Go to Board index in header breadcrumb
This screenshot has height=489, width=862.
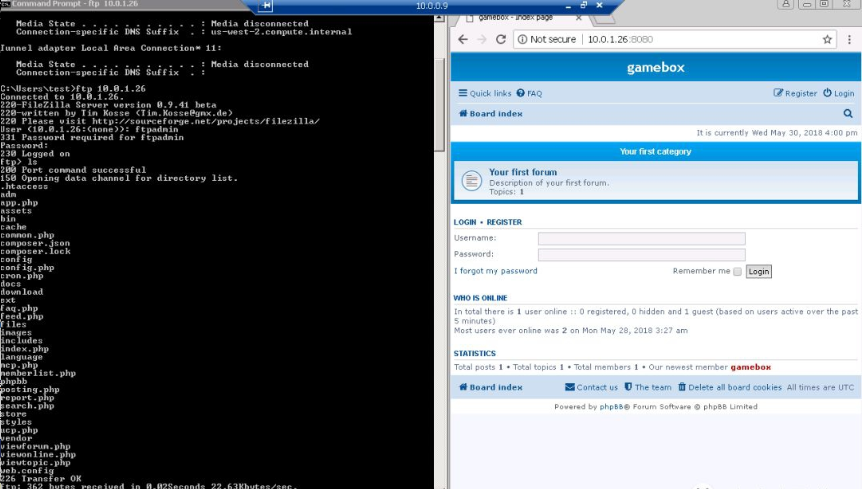click(490, 114)
